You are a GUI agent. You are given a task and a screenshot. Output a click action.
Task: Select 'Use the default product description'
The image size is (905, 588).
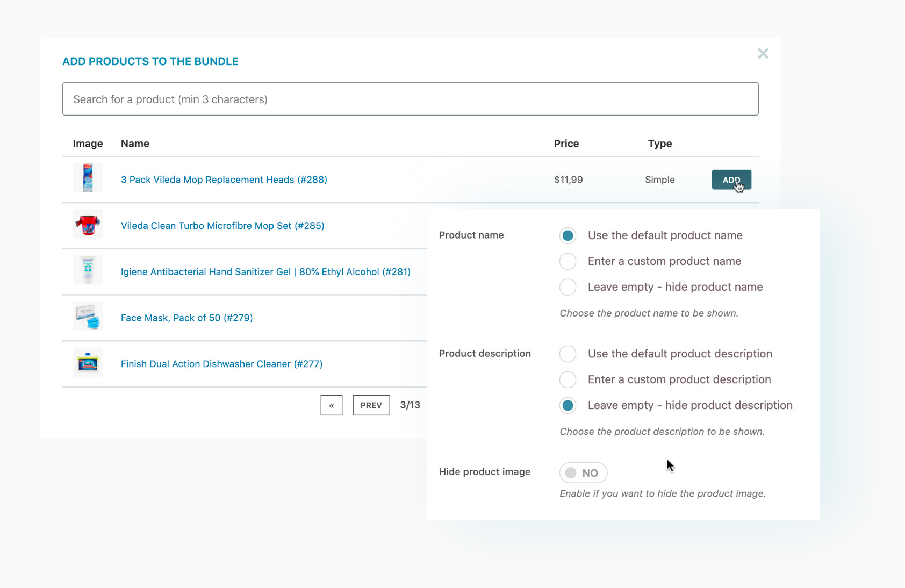pos(568,354)
